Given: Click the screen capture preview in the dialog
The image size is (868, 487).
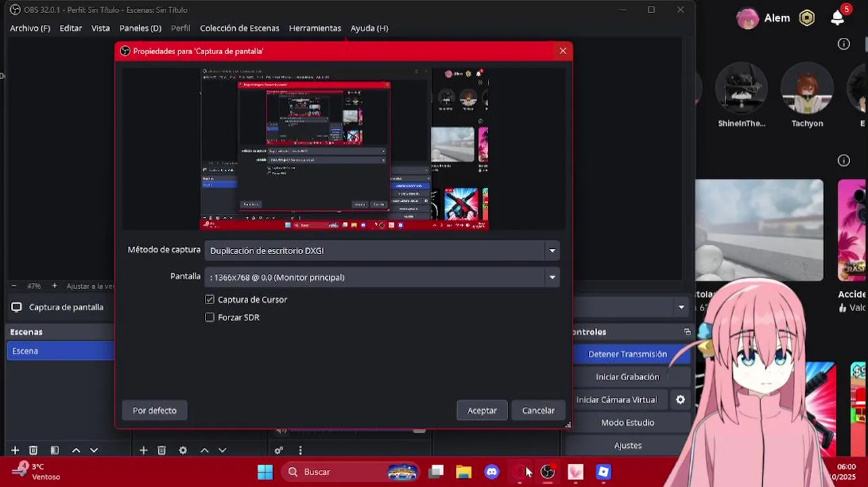Looking at the screenshot, I should [344, 149].
